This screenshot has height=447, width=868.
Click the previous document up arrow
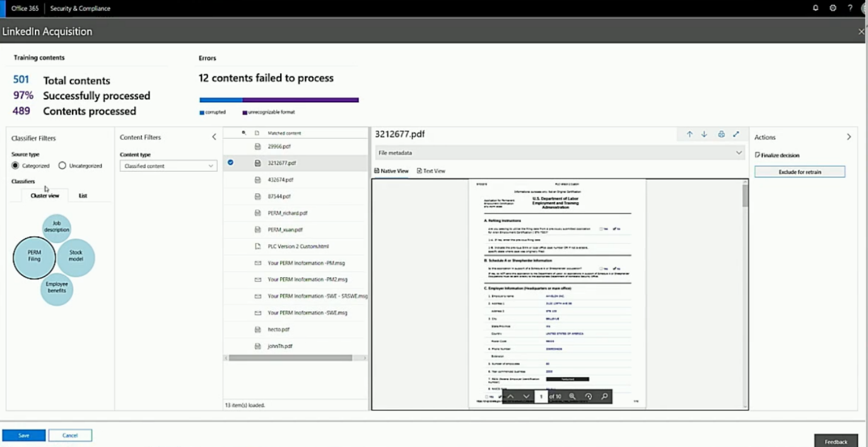(x=689, y=134)
